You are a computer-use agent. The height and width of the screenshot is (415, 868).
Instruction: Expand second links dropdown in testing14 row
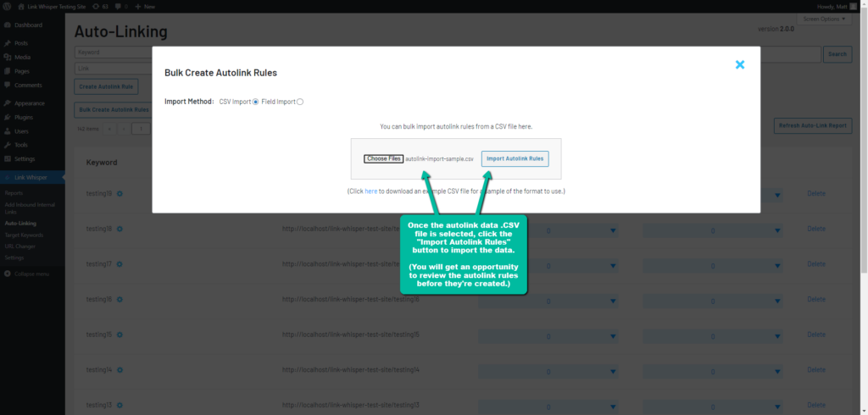[x=712, y=371]
